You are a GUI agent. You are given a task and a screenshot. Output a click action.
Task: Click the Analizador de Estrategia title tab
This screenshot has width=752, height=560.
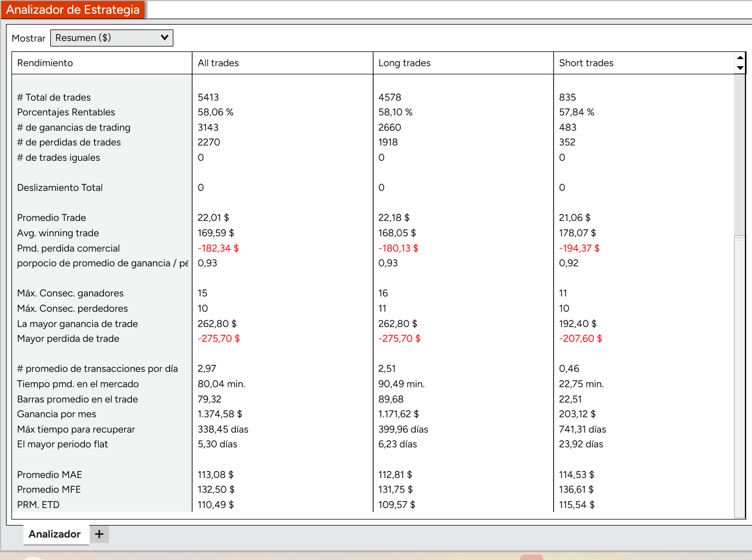(73, 10)
